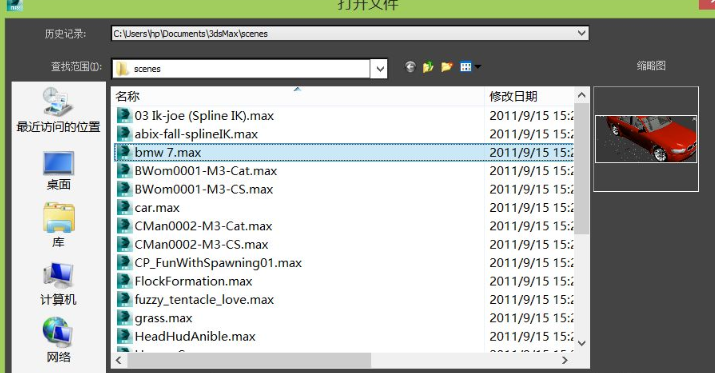Select file grass.max
Screen dimensions: 715x373
pyautogui.click(x=163, y=318)
